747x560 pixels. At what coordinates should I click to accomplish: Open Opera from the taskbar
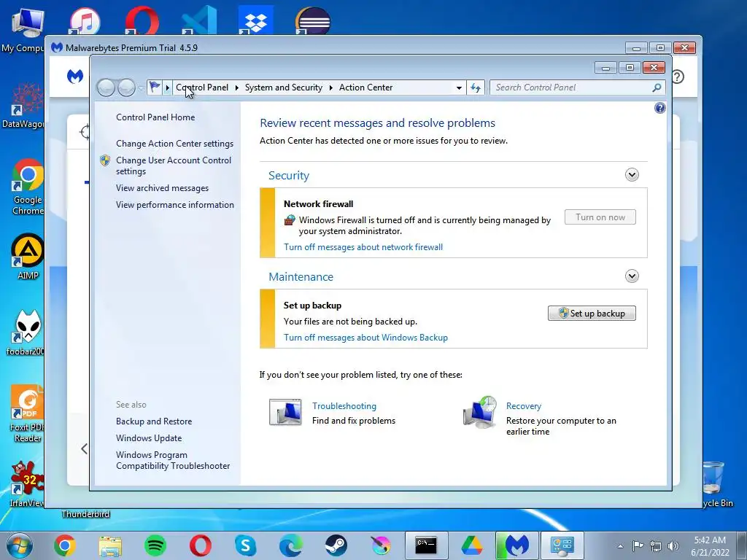tap(201, 545)
